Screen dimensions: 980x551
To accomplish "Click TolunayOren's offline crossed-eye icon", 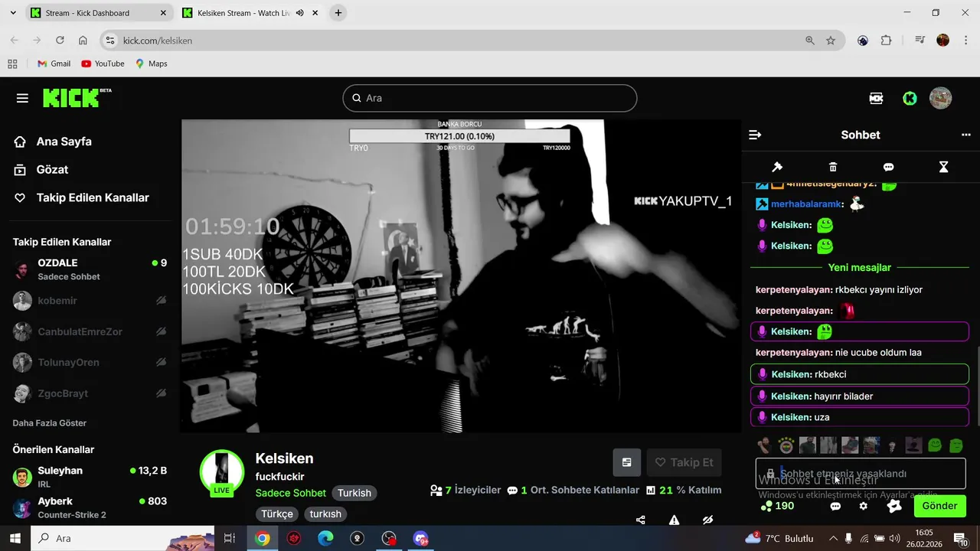I will 161,362.
